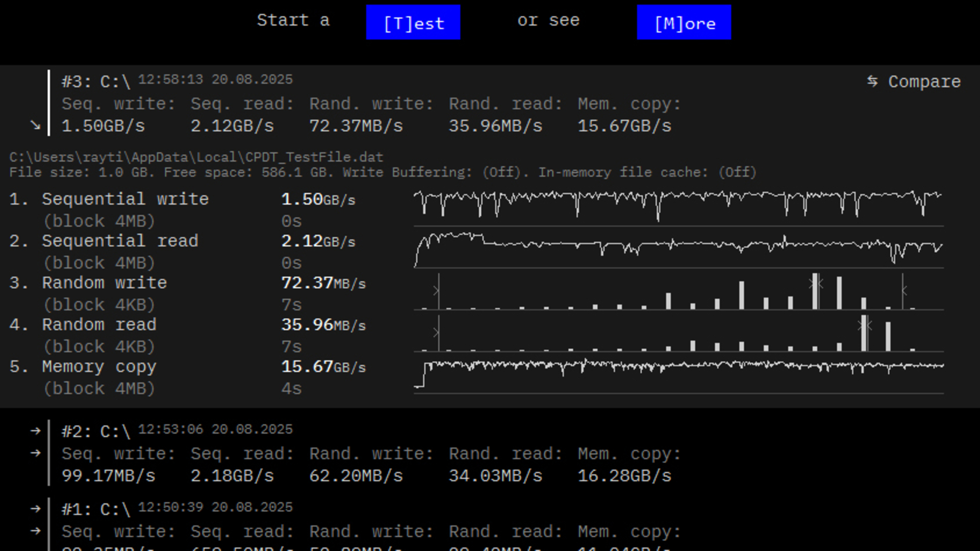Viewport: 980px width, 551px height.
Task: Expand test #2 with the top arrow
Action: (x=35, y=431)
